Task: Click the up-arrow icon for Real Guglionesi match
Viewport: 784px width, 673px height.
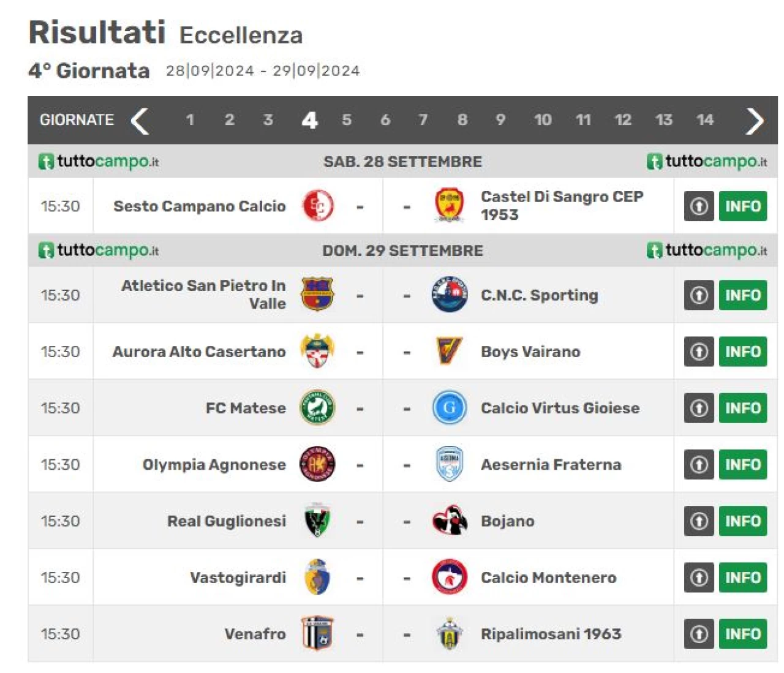Action: [699, 521]
